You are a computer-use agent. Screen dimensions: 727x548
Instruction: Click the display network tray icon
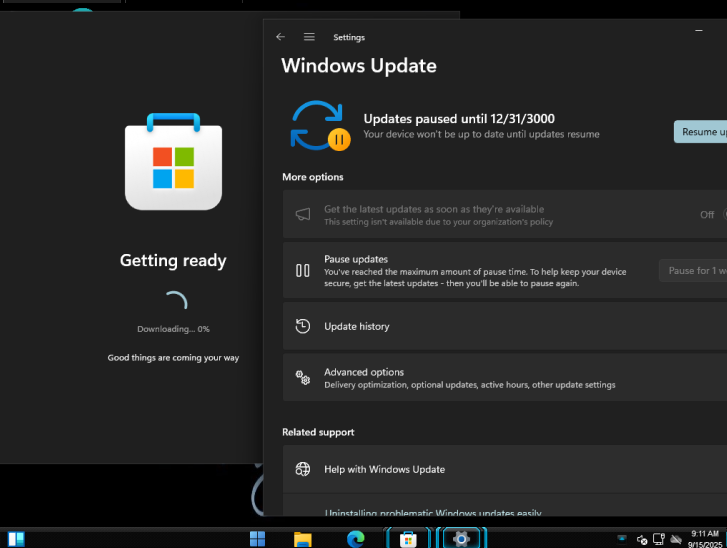coord(659,539)
